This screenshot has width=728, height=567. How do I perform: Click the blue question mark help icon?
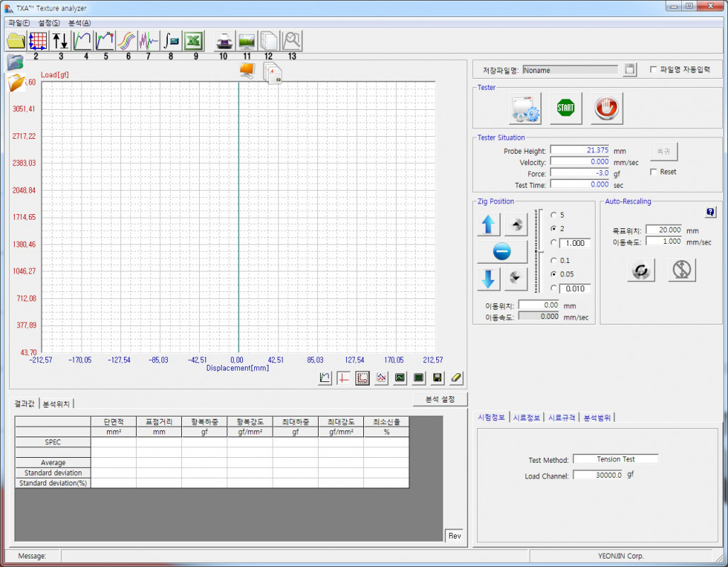(710, 212)
